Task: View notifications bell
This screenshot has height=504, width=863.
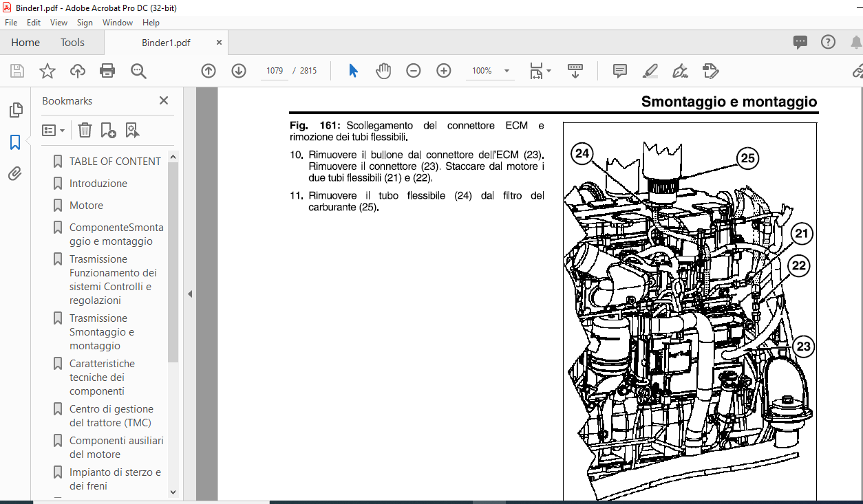Action: (856, 42)
